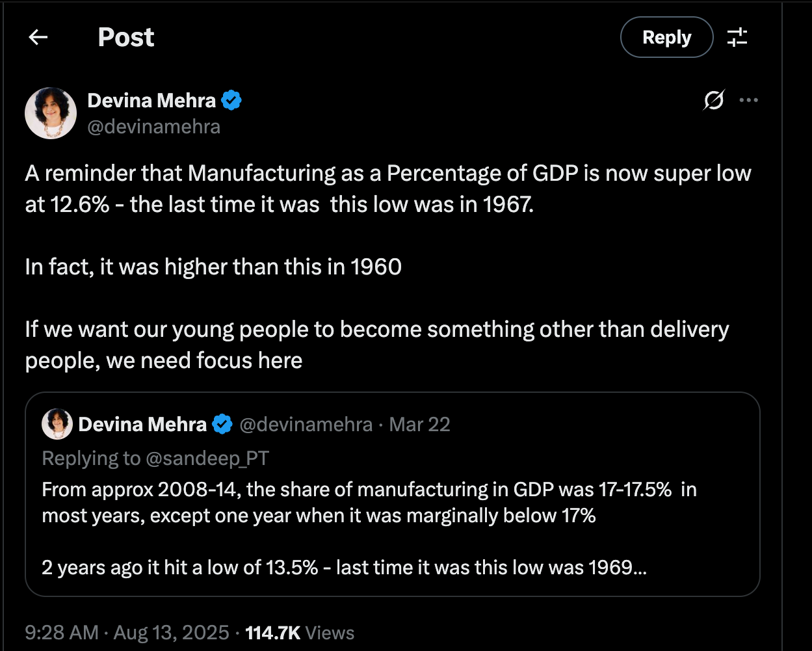The width and height of the screenshot is (812, 651).
Task: Click the author name in quoted post
Action: click(142, 425)
